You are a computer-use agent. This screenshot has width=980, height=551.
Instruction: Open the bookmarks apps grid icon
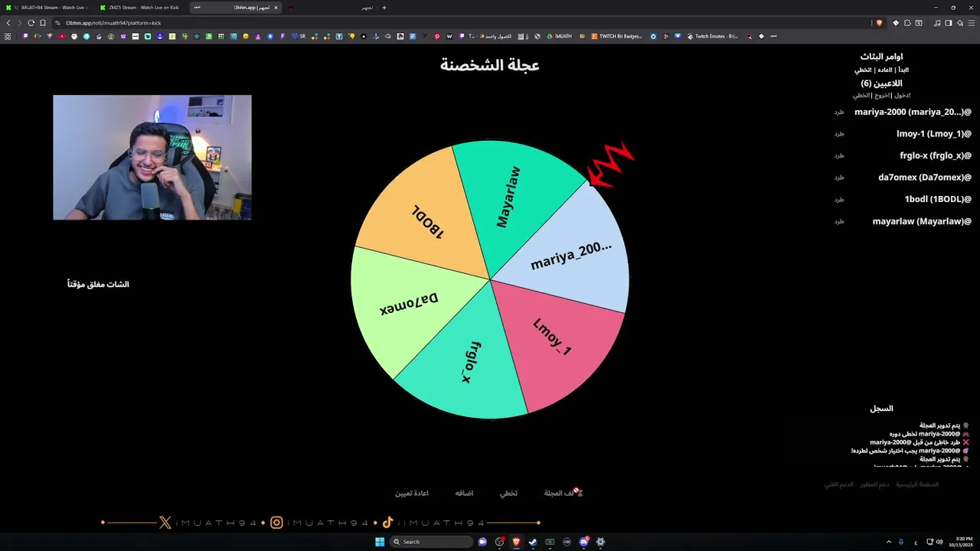pos(8,36)
